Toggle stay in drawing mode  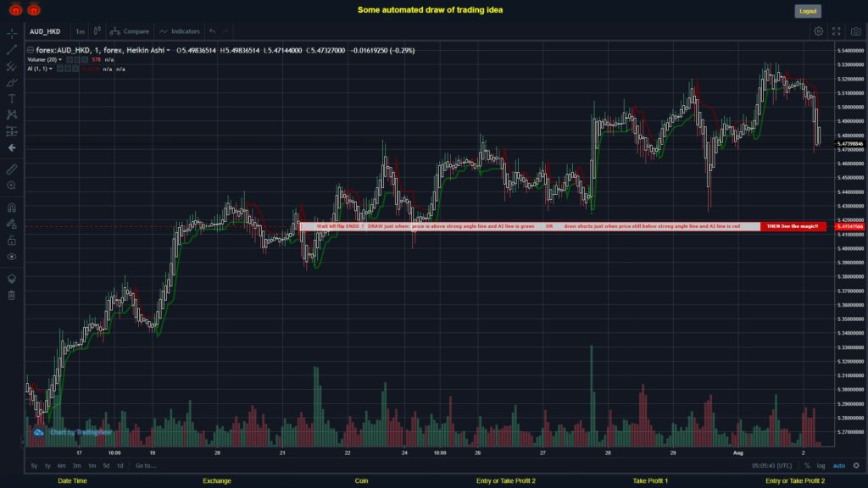pyautogui.click(x=12, y=224)
